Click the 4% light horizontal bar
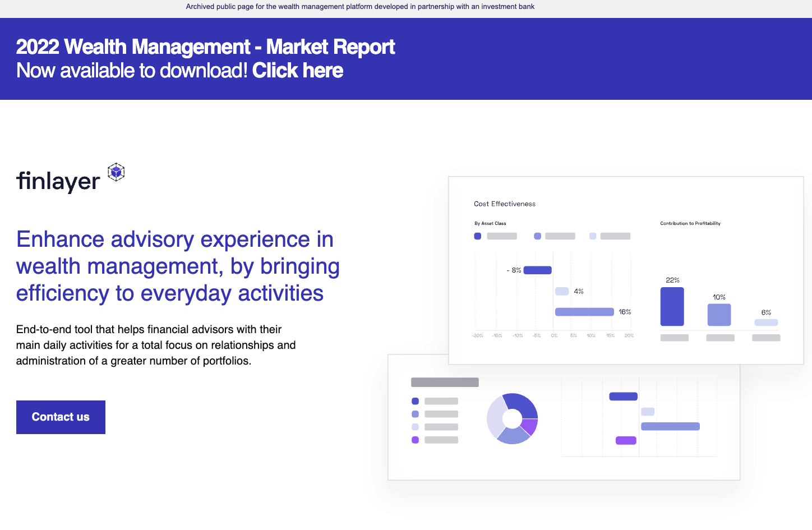 (x=562, y=291)
